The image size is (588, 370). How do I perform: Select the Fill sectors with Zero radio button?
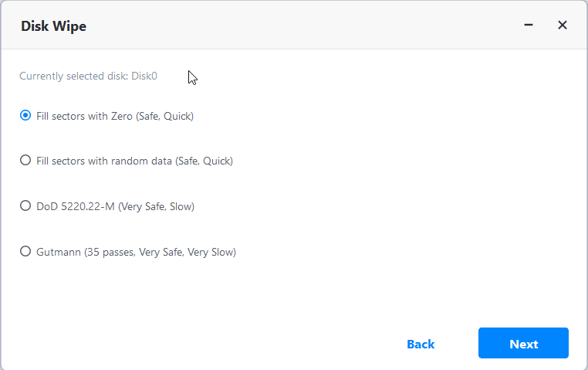tap(25, 116)
